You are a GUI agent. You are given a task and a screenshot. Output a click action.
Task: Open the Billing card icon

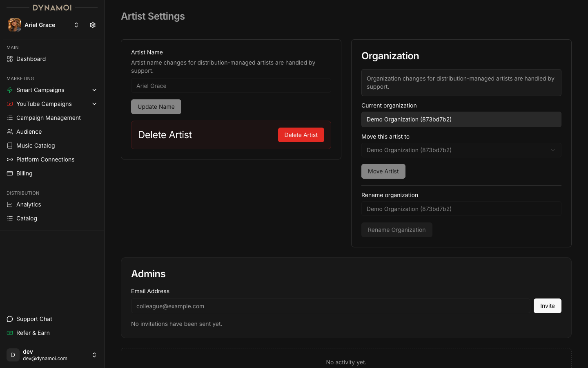(x=9, y=173)
